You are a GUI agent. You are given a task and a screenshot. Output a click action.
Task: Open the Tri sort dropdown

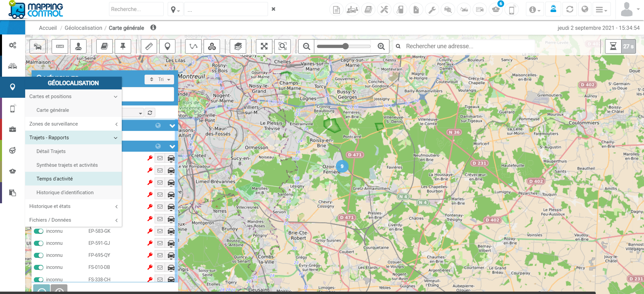(160, 79)
